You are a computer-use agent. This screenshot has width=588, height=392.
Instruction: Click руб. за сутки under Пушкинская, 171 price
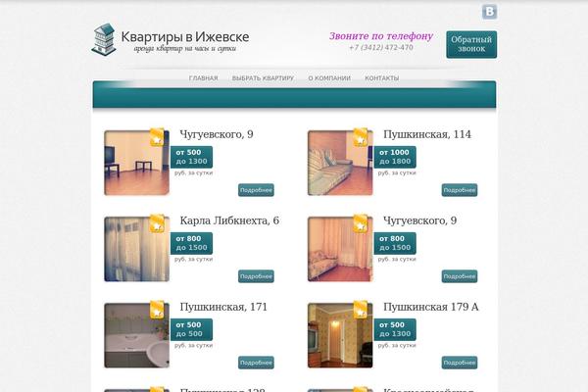(193, 346)
